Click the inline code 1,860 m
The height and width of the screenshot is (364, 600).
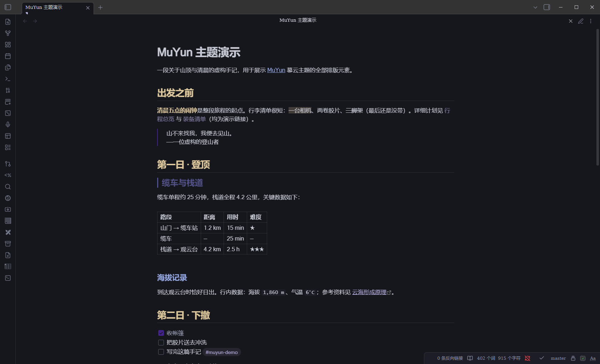274,292
